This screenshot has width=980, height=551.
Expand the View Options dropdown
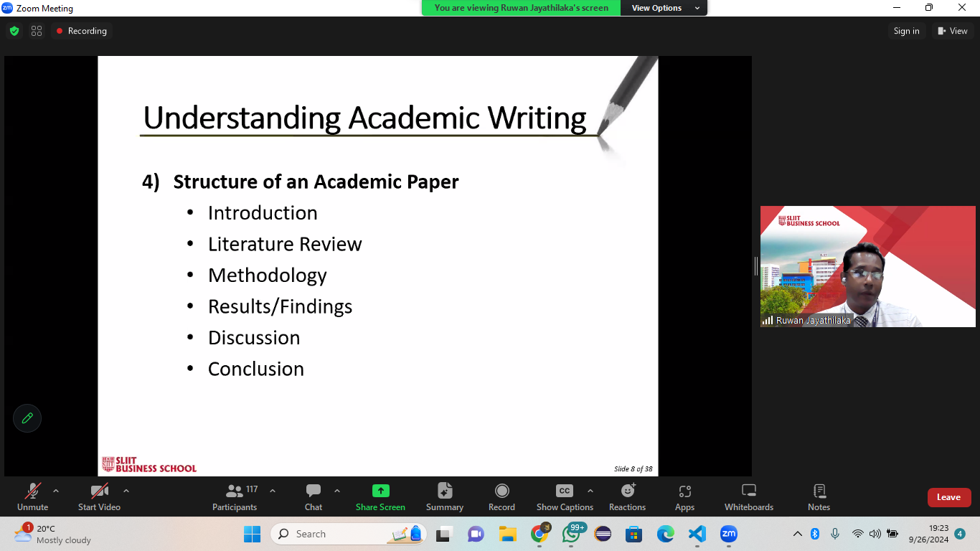666,8
